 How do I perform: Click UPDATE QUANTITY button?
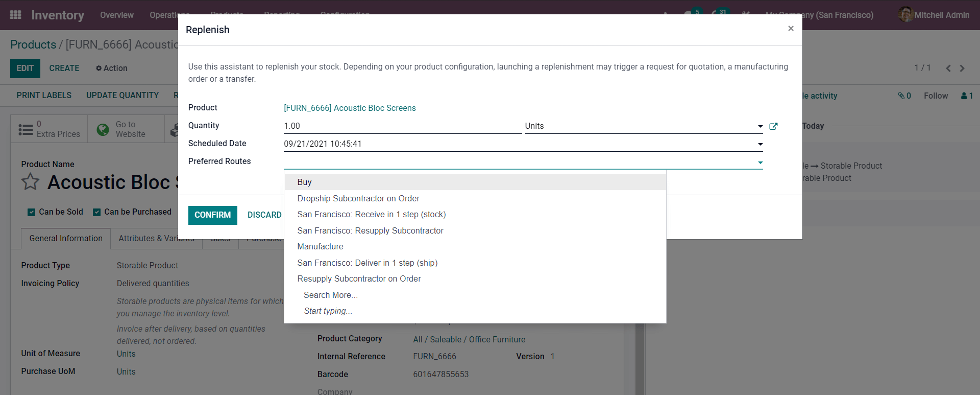(x=122, y=96)
